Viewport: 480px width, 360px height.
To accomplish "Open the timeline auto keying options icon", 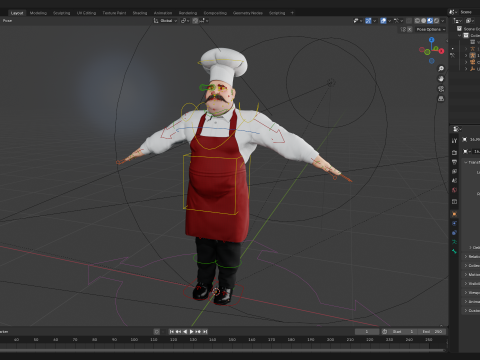I will 157,332.
